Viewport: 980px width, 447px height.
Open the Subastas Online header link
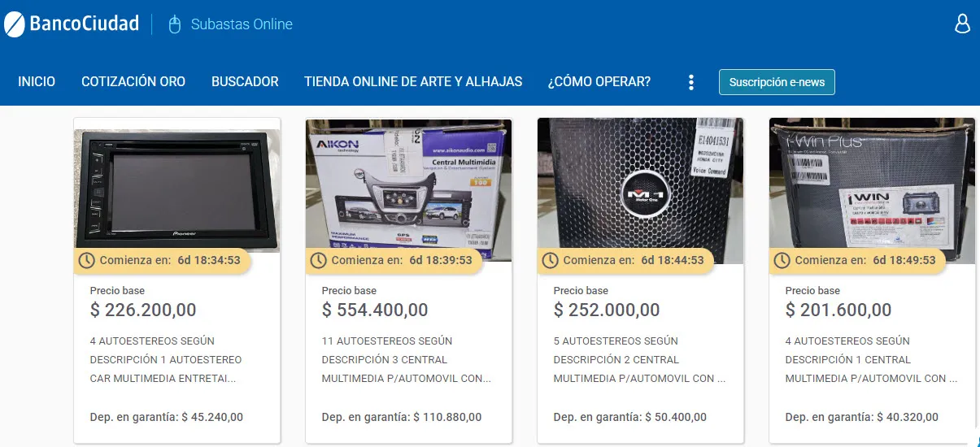pos(242,24)
